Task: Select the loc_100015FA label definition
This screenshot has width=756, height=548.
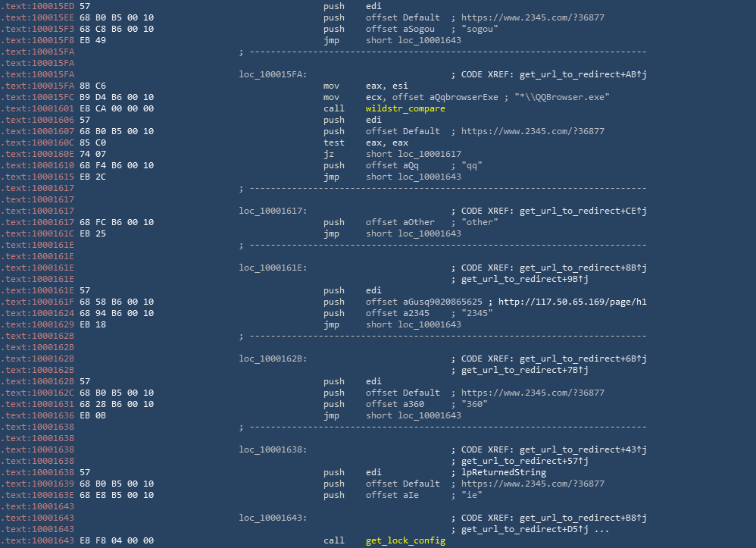Action: tap(273, 74)
